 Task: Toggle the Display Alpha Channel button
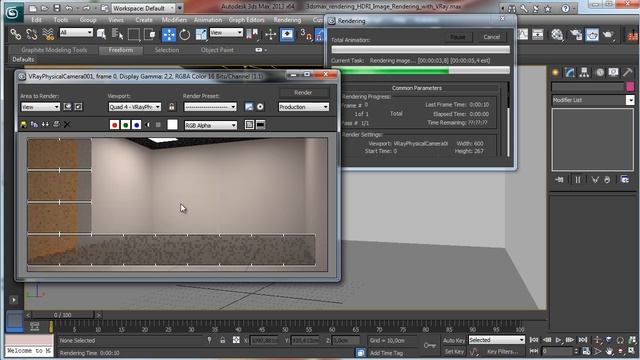(x=147, y=125)
